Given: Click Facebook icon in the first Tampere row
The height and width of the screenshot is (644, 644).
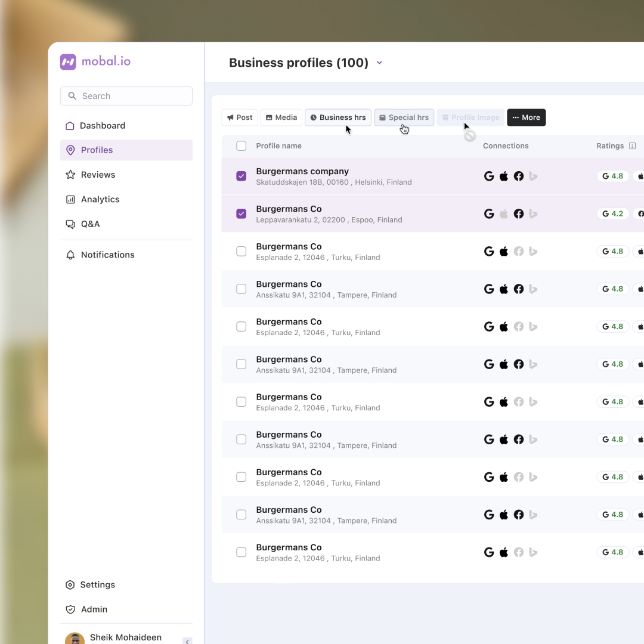Looking at the screenshot, I should point(519,289).
